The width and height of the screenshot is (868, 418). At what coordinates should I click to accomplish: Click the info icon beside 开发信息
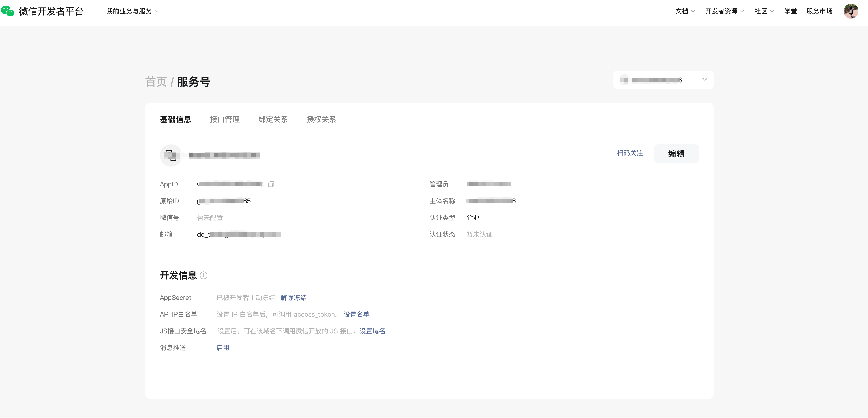click(x=204, y=275)
